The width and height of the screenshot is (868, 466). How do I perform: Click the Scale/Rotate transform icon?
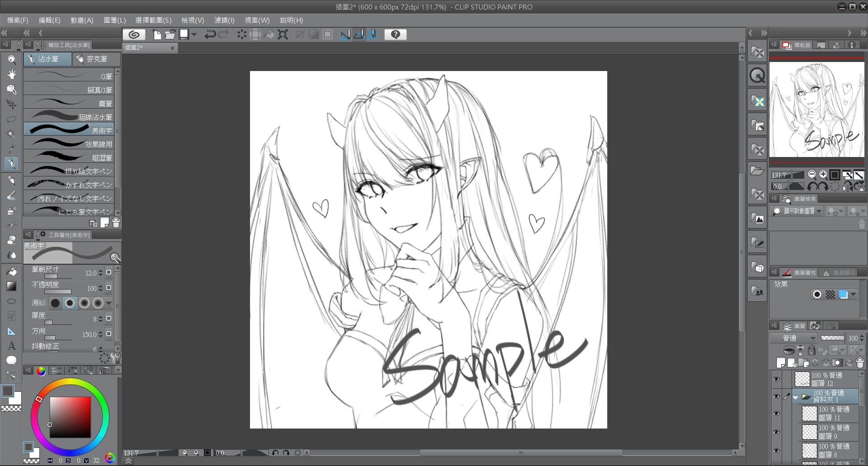click(x=283, y=34)
